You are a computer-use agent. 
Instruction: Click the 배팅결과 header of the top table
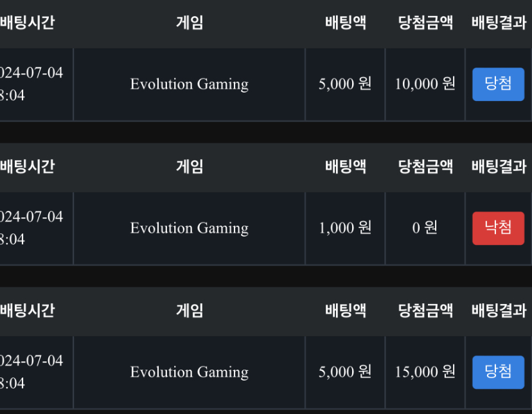coord(499,23)
